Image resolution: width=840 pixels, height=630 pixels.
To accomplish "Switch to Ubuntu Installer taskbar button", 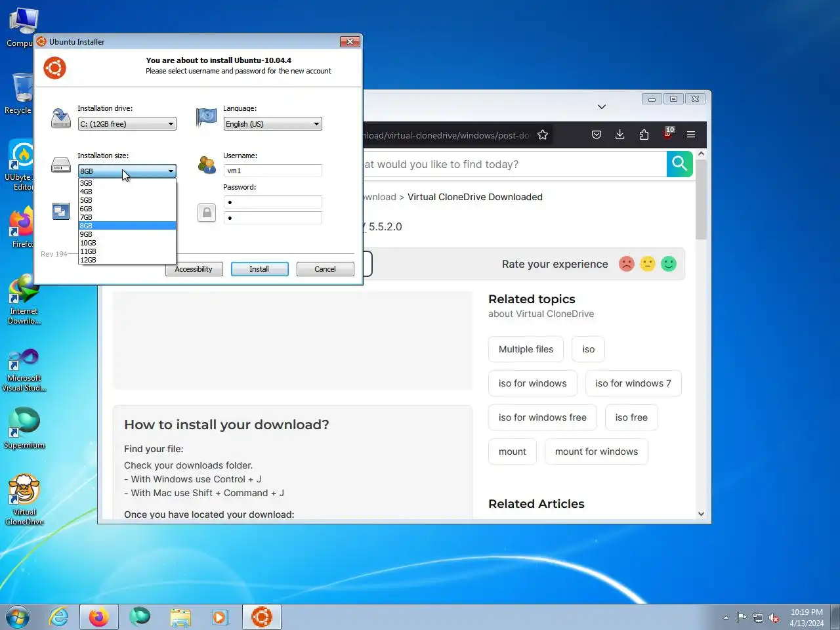I will pyautogui.click(x=262, y=617).
